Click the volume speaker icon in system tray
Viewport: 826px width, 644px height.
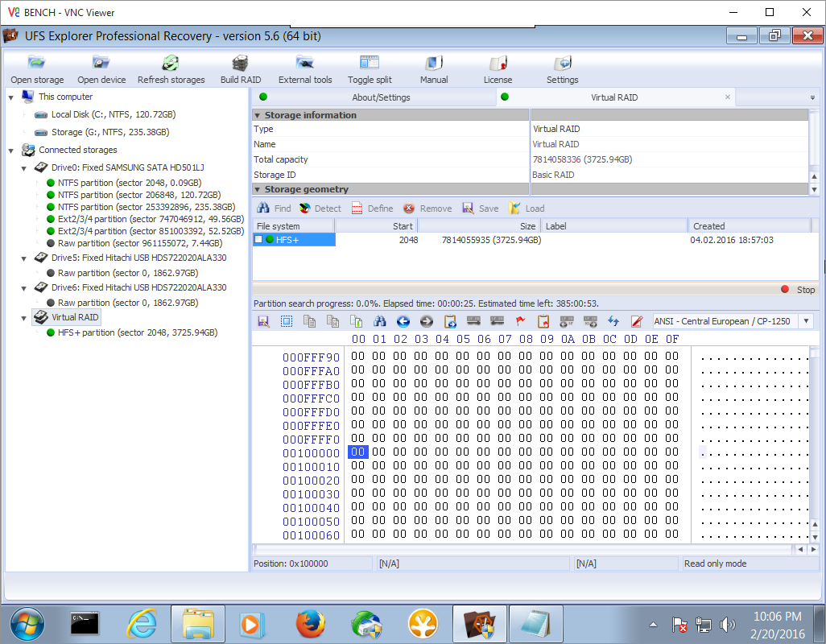click(x=728, y=625)
